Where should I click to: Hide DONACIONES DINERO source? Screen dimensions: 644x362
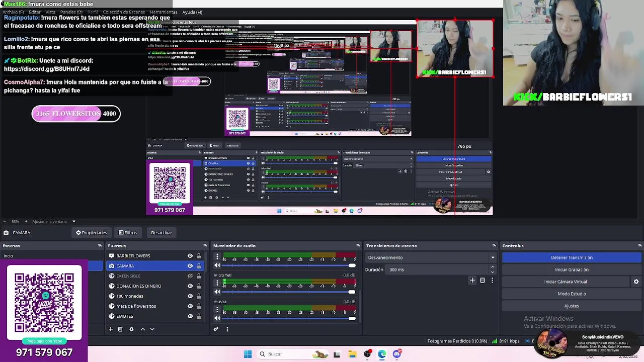(x=190, y=286)
